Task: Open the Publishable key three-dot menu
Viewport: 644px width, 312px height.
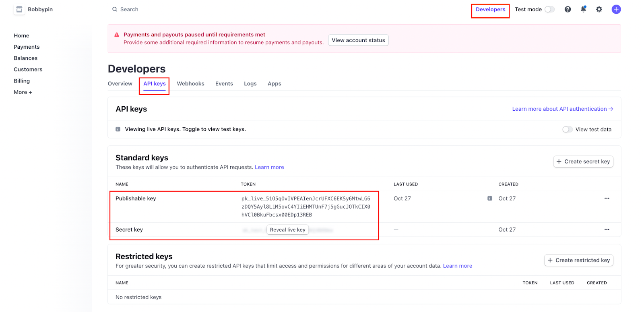Action: 607,198
